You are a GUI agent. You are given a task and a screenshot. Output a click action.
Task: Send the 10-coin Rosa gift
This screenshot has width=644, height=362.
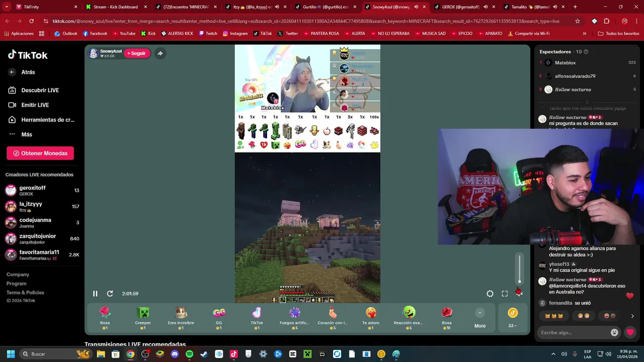point(447,318)
